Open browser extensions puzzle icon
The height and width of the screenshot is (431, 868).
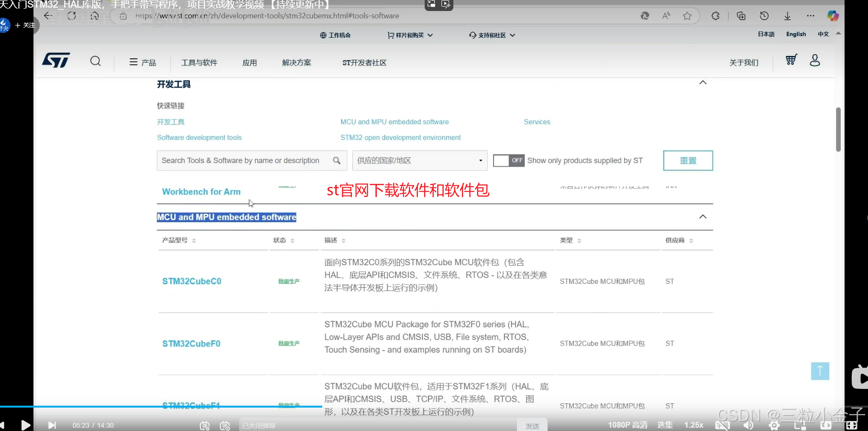pyautogui.click(x=715, y=16)
